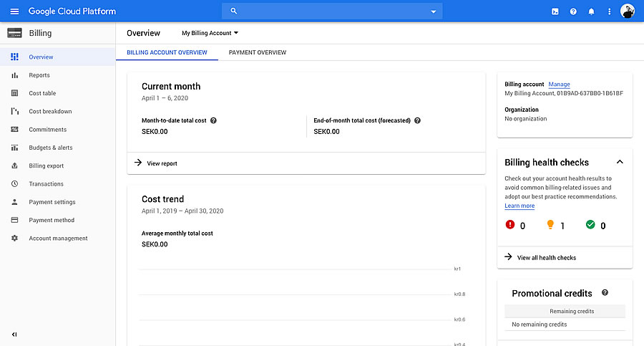Open the hamburger navigation menu
Viewport: 644px width, 346px height.
[14, 11]
